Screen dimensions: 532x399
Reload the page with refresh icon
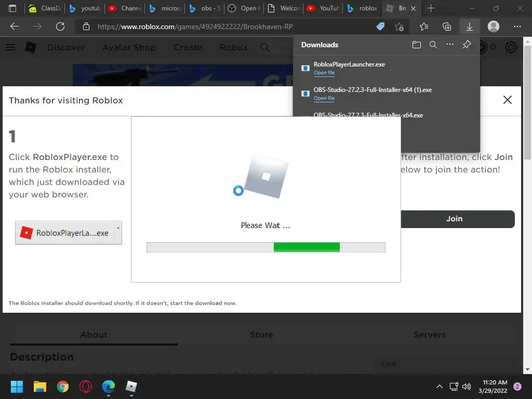tap(60, 26)
